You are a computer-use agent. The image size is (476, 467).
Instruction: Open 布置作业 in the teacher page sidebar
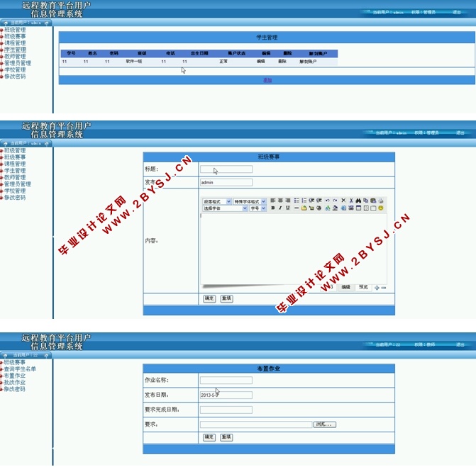[x=15, y=376]
